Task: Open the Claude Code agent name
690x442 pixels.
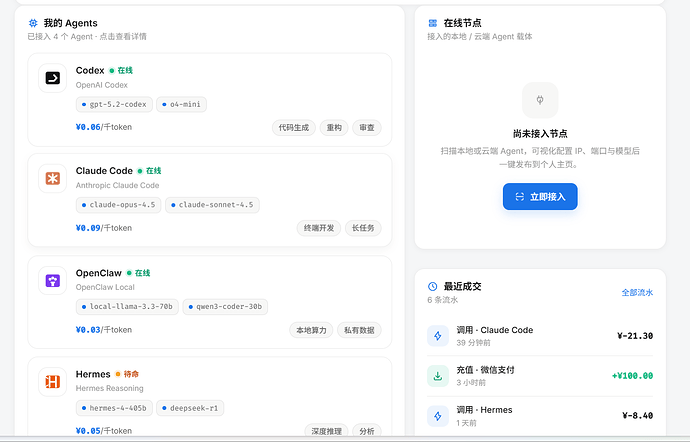Action: tap(104, 171)
